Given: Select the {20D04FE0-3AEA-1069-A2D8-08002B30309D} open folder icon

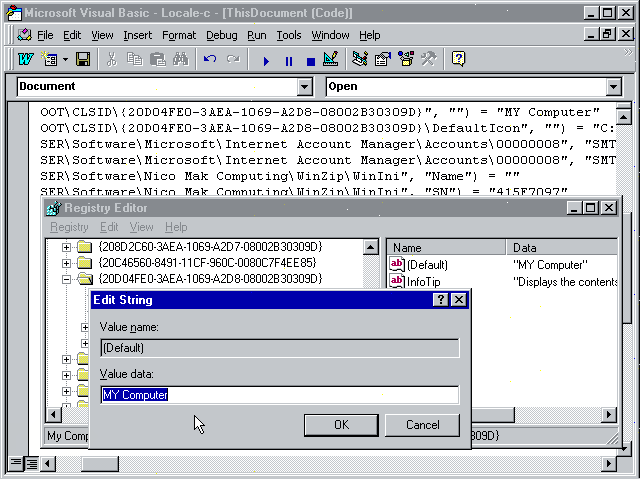Looking at the screenshot, I should pyautogui.click(x=85, y=279).
